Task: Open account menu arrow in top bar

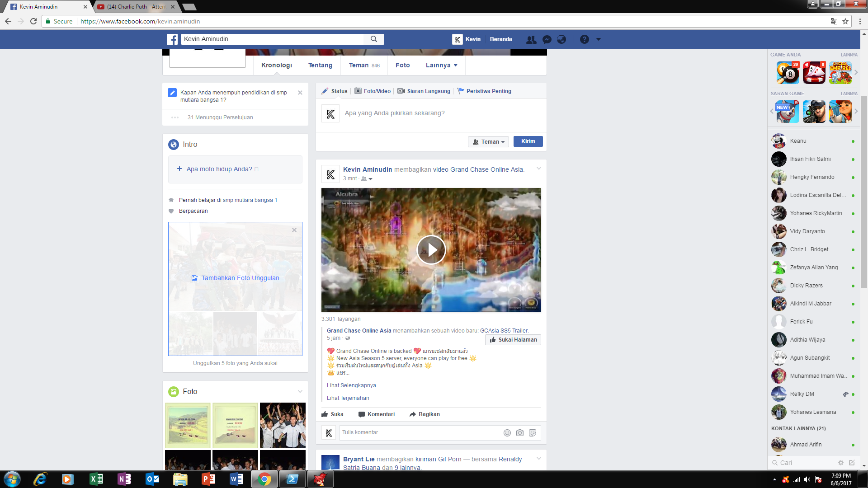Action: (x=598, y=39)
